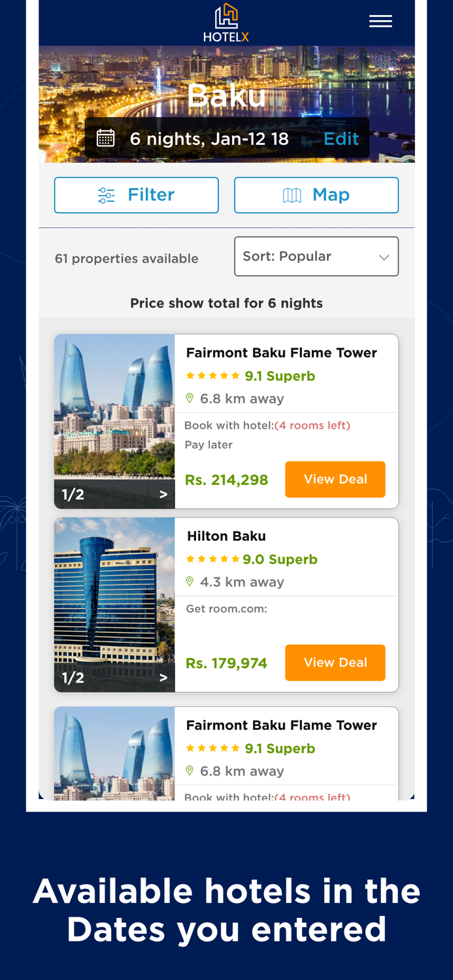Click View Deal for Hilton Baku
Screen dimensions: 453x980
335,662
